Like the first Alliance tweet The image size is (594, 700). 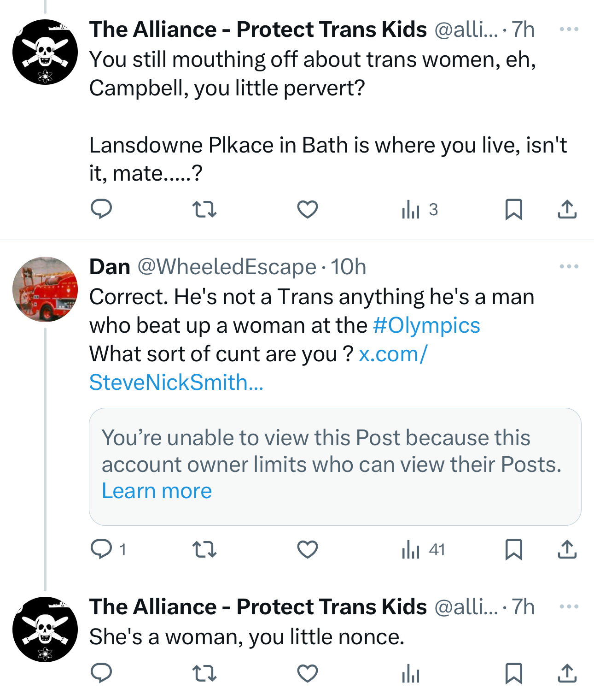tap(308, 210)
